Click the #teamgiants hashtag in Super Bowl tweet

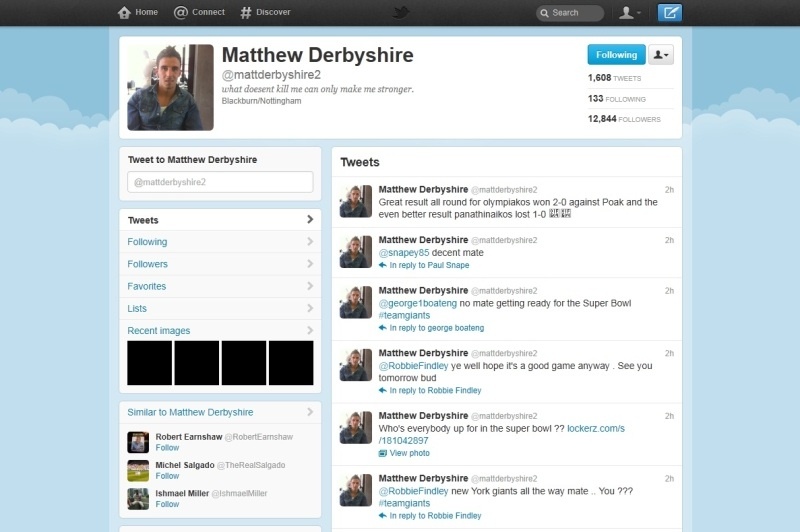tap(404, 315)
